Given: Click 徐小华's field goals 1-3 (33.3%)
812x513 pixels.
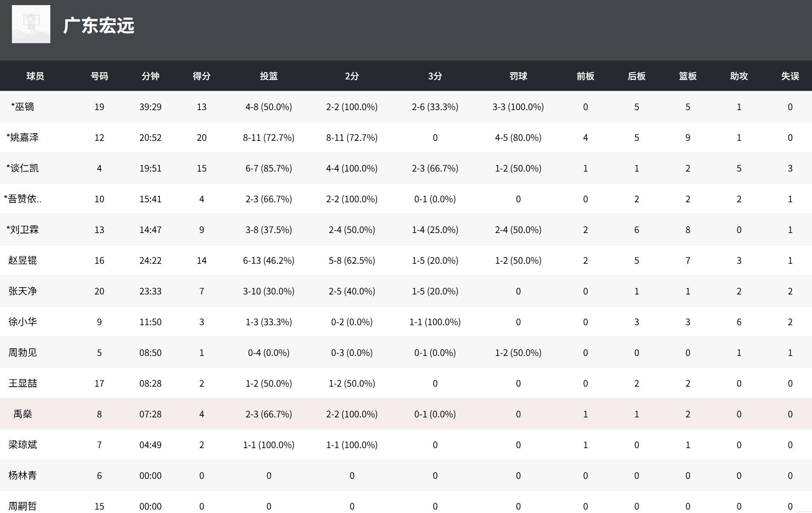Looking at the screenshot, I should (269, 322).
